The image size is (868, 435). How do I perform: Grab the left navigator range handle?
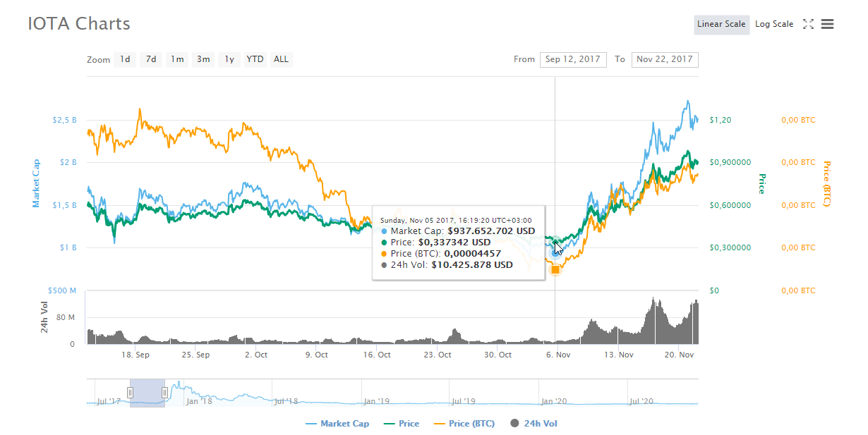[x=130, y=392]
